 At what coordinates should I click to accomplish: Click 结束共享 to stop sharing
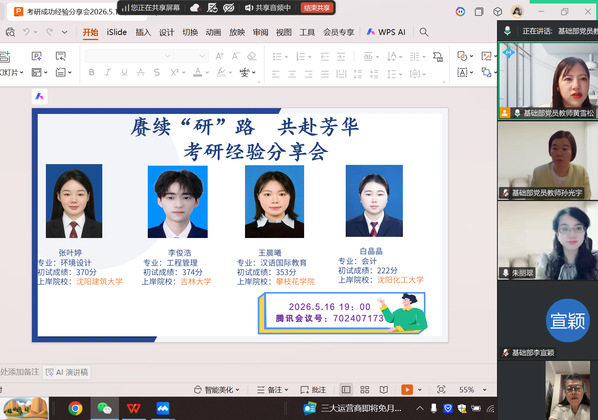pos(317,8)
